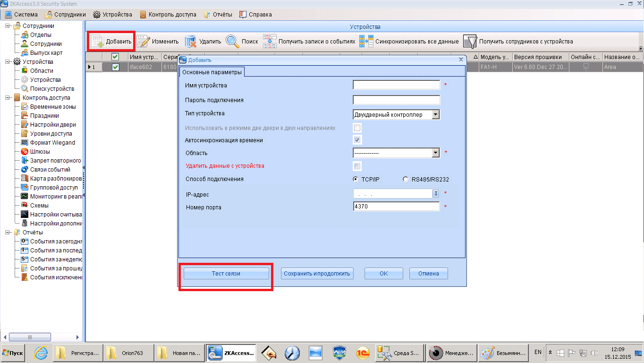Expand the Область dropdown list
Viewport: 644px width, 363px height.
click(x=436, y=153)
